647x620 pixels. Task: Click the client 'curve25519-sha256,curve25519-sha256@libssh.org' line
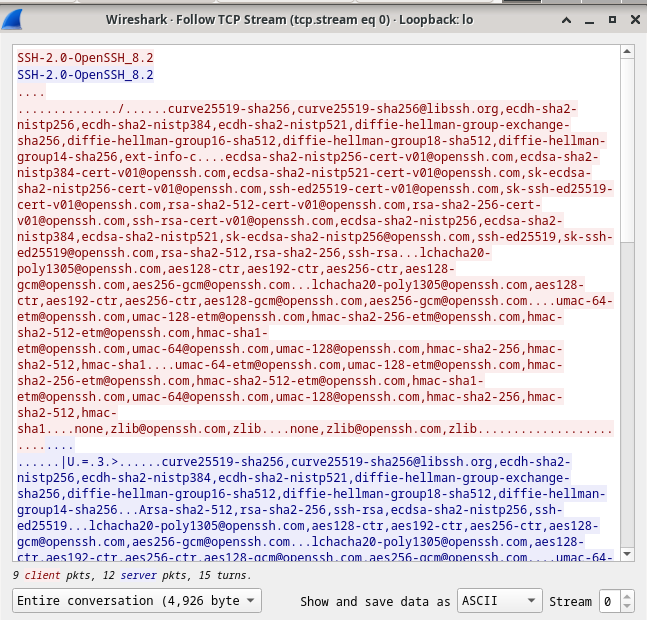pos(297,108)
